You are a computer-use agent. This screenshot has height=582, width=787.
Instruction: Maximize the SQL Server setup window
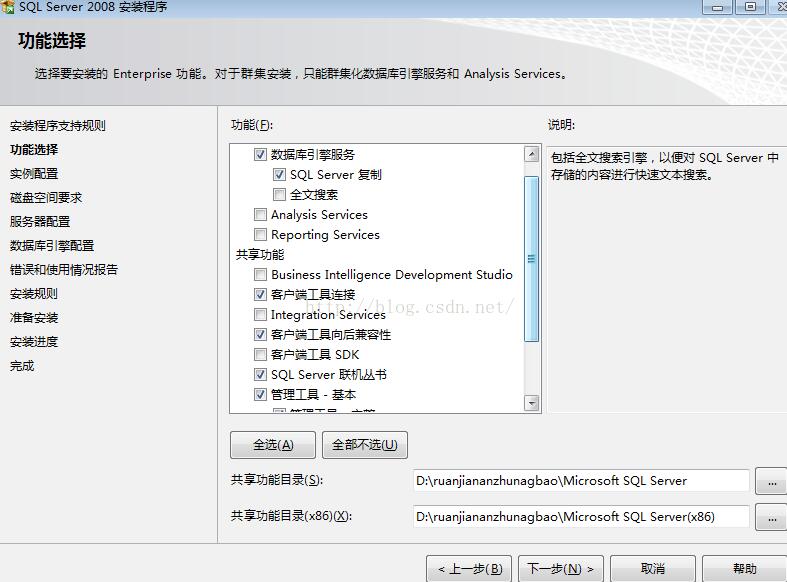pyautogui.click(x=750, y=7)
